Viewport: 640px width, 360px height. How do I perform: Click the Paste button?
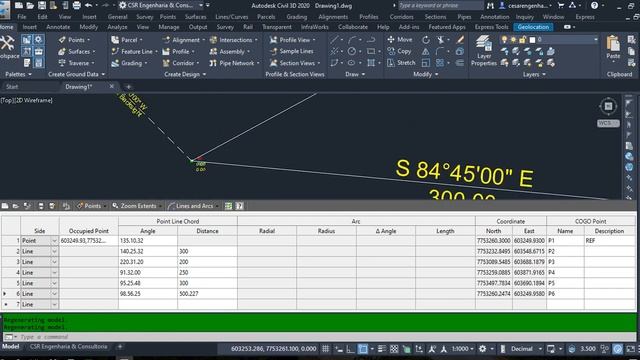tap(613, 47)
